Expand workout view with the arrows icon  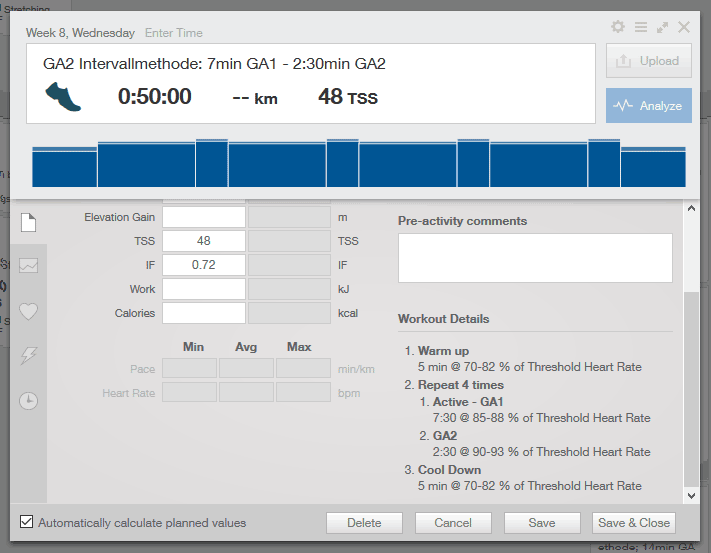coord(662,27)
